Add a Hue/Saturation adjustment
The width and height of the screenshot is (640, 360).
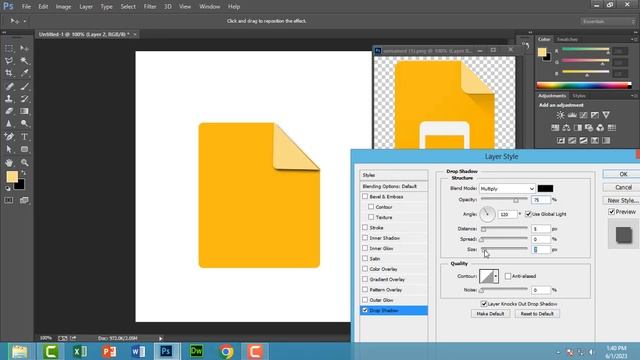(x=555, y=128)
